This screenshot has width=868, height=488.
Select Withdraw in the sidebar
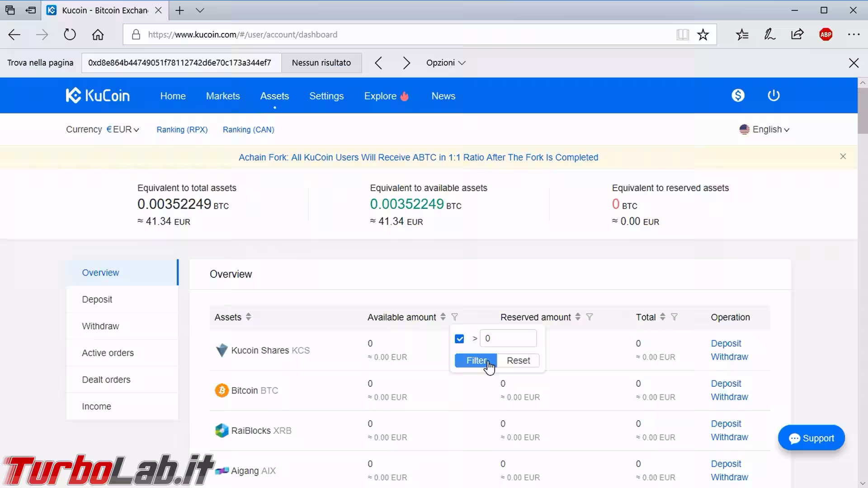[100, 326]
